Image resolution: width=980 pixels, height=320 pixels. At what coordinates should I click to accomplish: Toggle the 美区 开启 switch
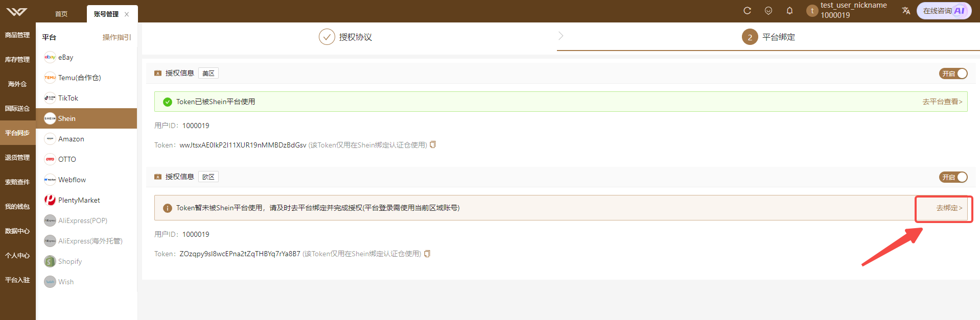coord(953,73)
